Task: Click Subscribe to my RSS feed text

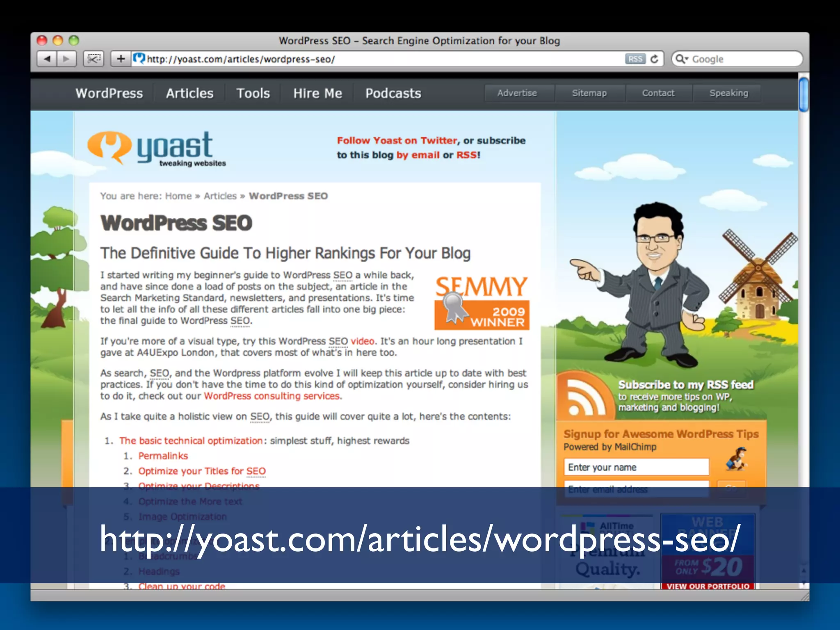Action: [686, 385]
